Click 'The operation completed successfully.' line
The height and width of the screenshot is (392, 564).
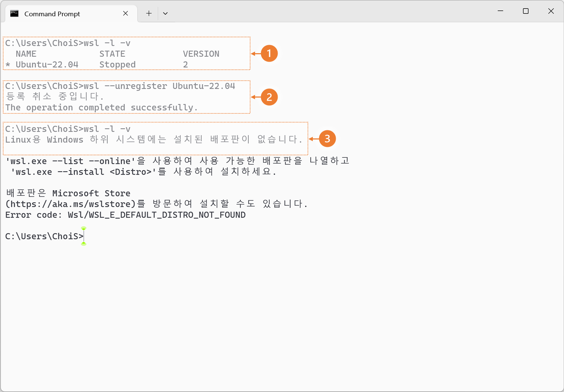[101, 107]
